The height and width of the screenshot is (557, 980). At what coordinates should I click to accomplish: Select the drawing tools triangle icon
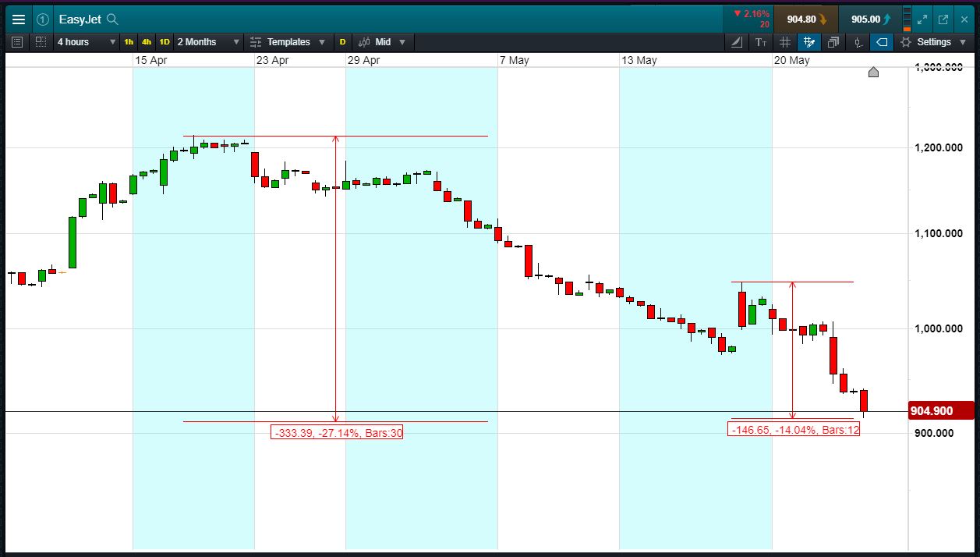738,42
